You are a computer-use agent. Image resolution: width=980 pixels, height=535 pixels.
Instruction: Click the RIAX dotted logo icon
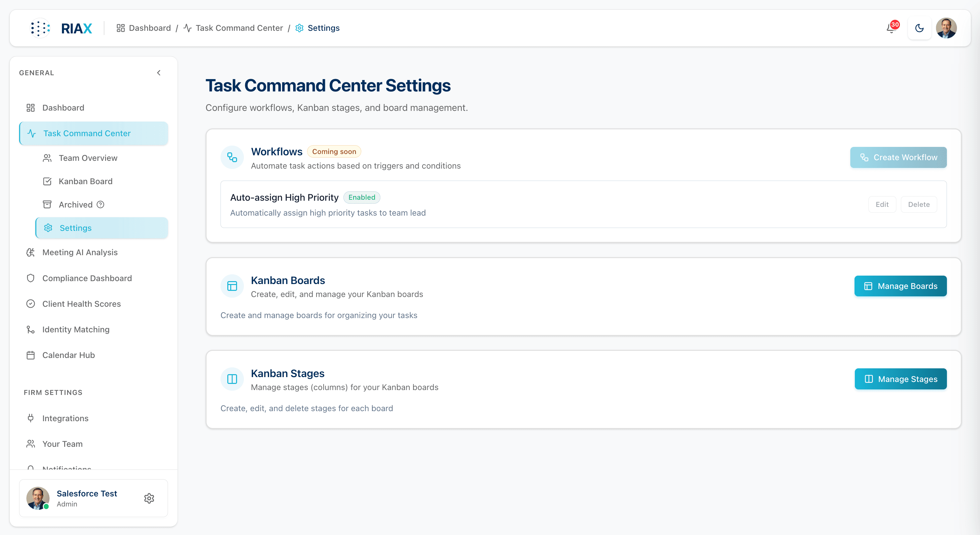click(x=40, y=28)
